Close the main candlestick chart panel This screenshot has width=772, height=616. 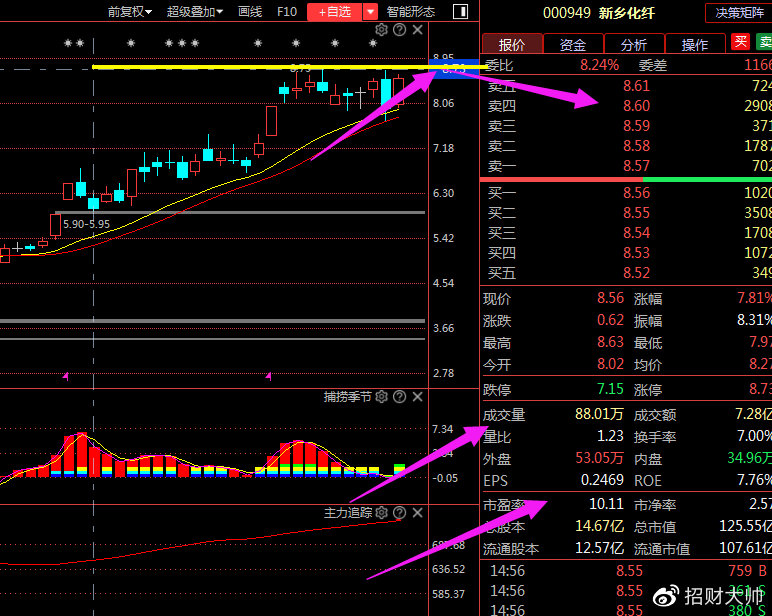(417, 30)
